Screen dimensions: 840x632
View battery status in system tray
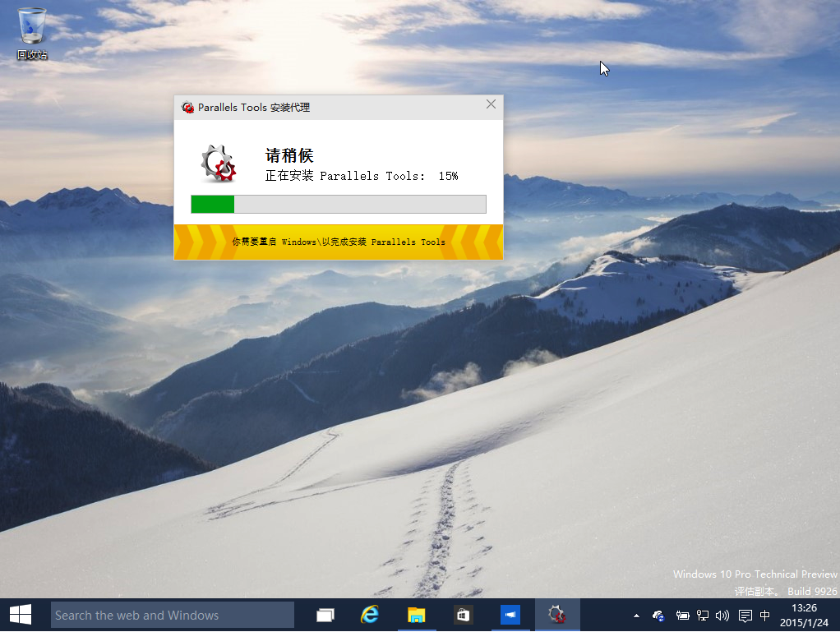682,615
